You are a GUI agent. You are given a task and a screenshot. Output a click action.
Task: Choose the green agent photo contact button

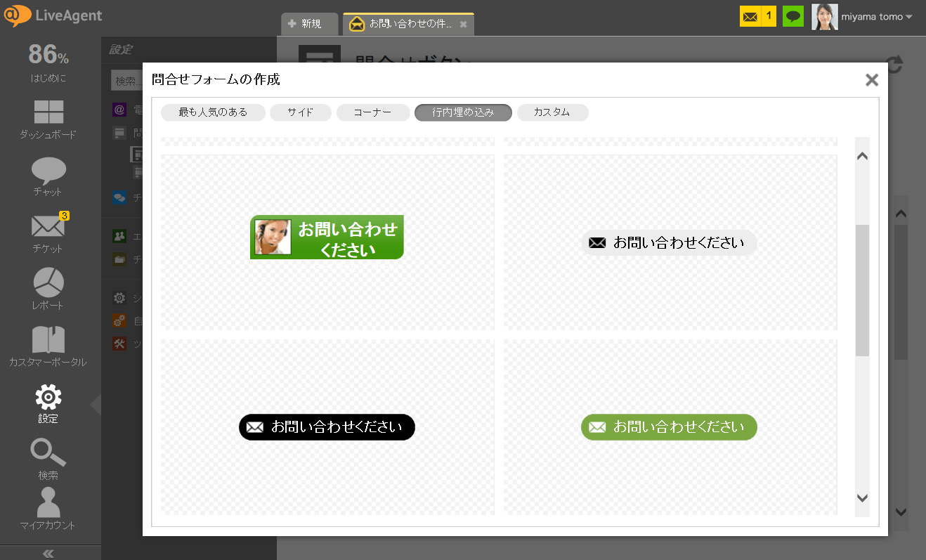[x=327, y=237]
